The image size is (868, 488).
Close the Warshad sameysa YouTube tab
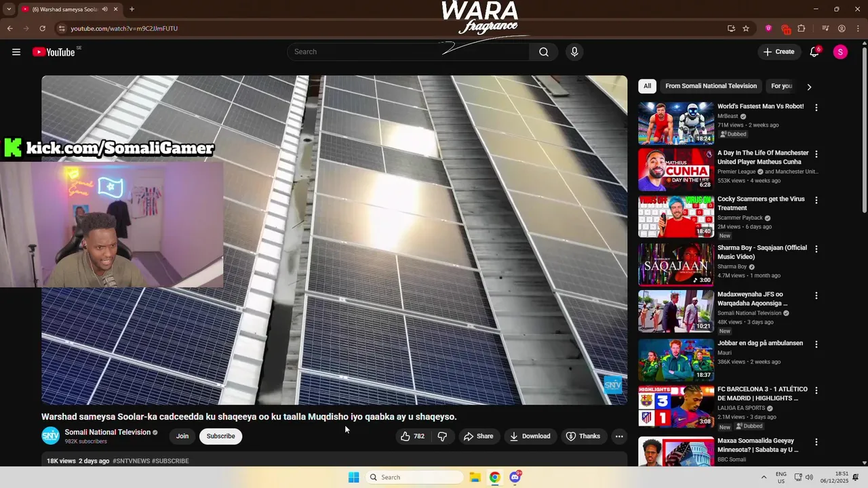(x=116, y=9)
